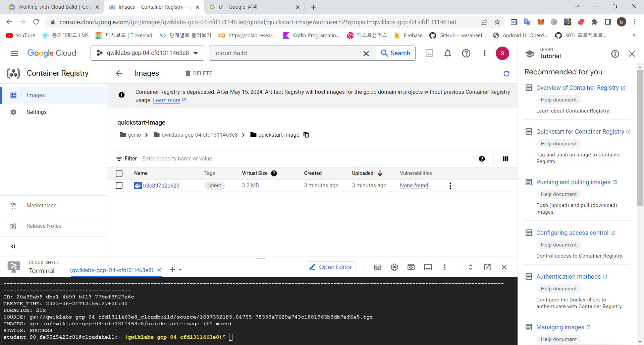Go back with the Images arrow
This screenshot has height=345, width=644.
[x=119, y=73]
